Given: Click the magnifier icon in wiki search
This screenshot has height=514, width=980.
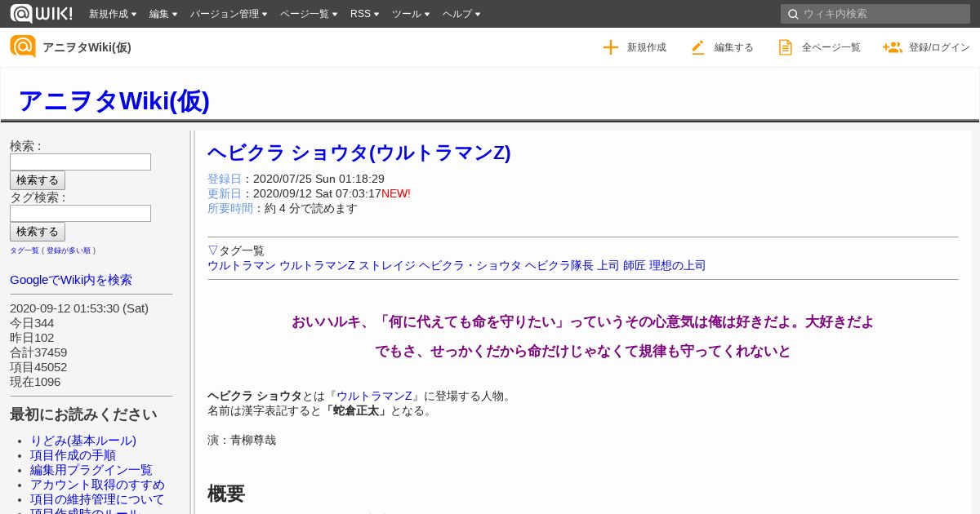Looking at the screenshot, I should tap(792, 14).
